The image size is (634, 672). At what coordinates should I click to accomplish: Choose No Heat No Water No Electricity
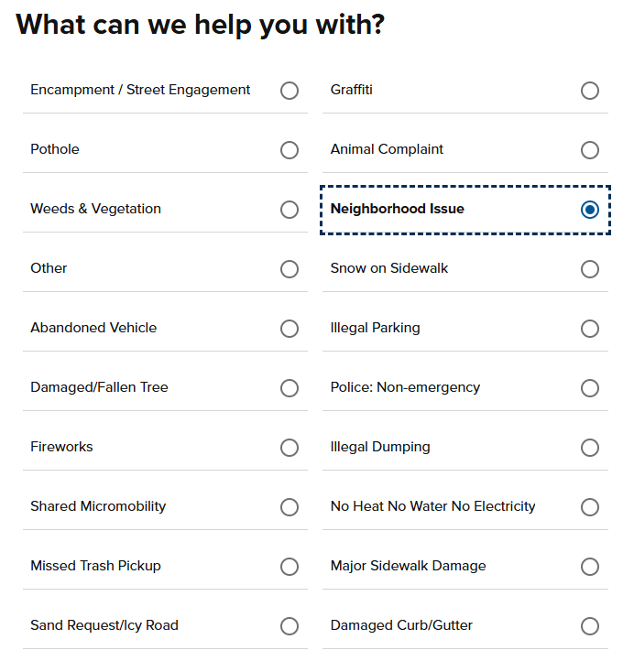590,507
